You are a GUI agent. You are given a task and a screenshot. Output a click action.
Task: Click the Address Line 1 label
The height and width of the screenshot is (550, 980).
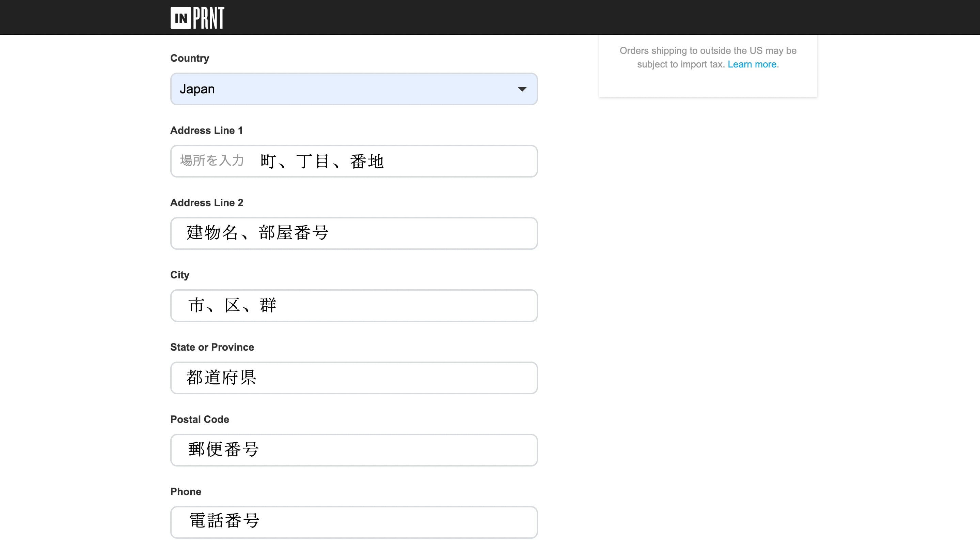pos(206,131)
